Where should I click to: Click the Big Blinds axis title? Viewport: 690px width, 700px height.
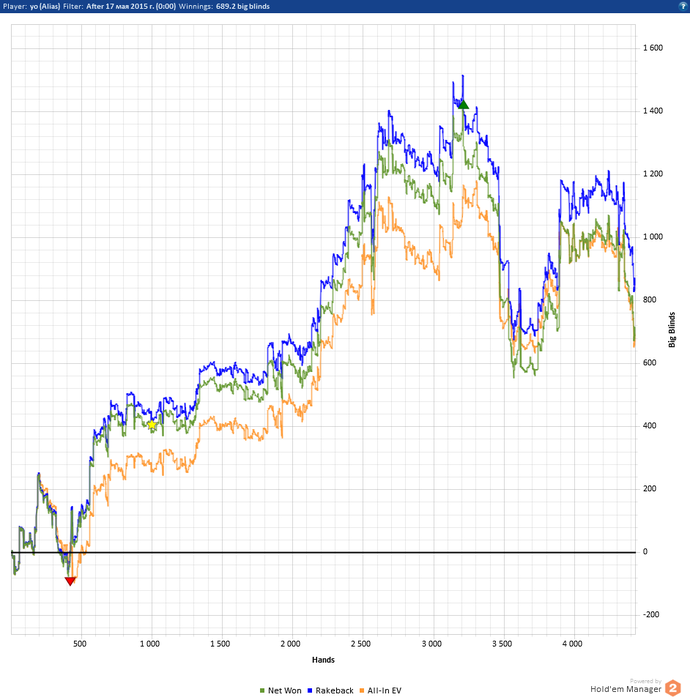click(x=672, y=329)
